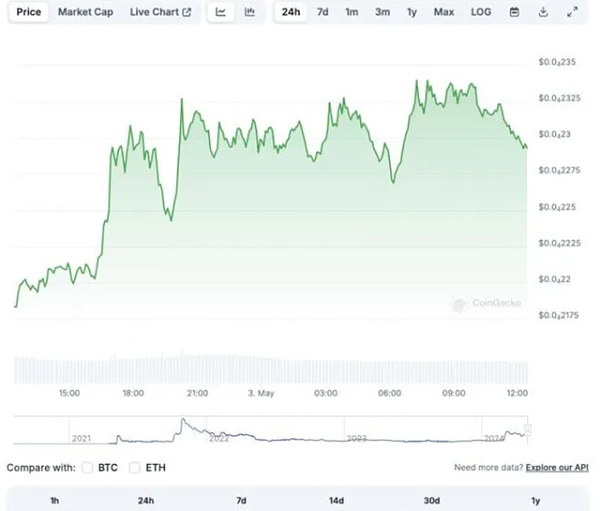Download the chart data
The image size is (600, 511).
click(x=543, y=12)
